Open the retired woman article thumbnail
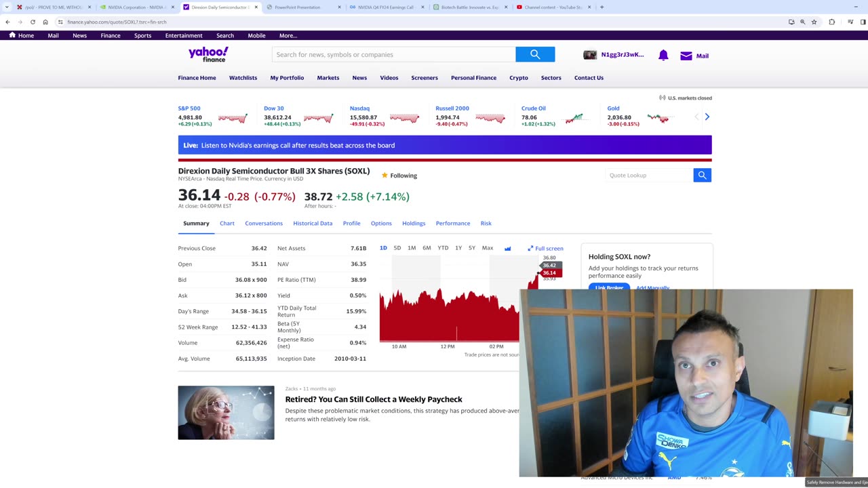Viewport: 868px width, 488px height. pyautogui.click(x=226, y=413)
